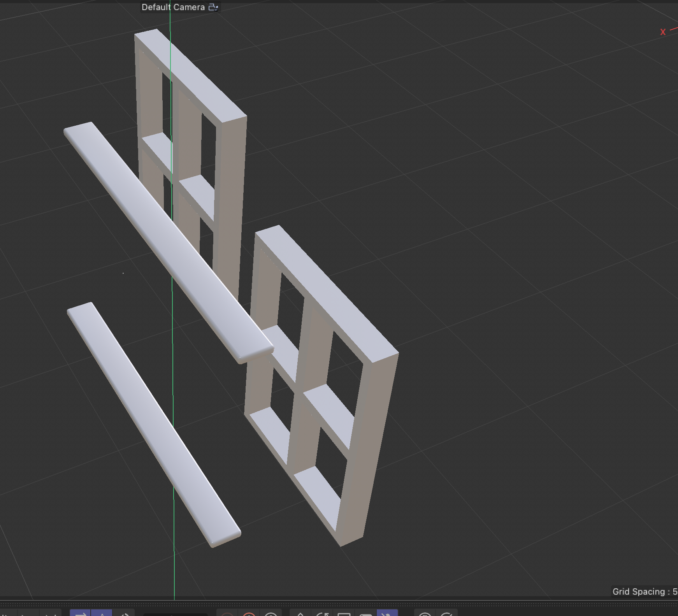Image resolution: width=678 pixels, height=616 pixels.
Task: Click the go-to-start playback icon
Action: pyautogui.click(x=4, y=614)
